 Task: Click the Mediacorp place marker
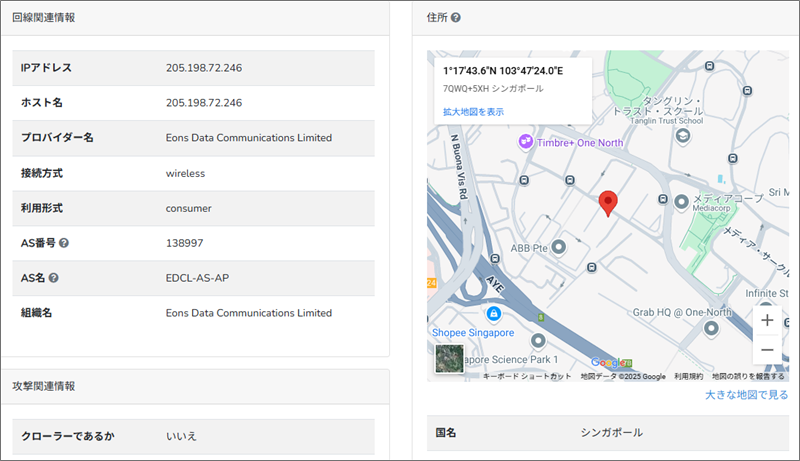[x=681, y=202]
